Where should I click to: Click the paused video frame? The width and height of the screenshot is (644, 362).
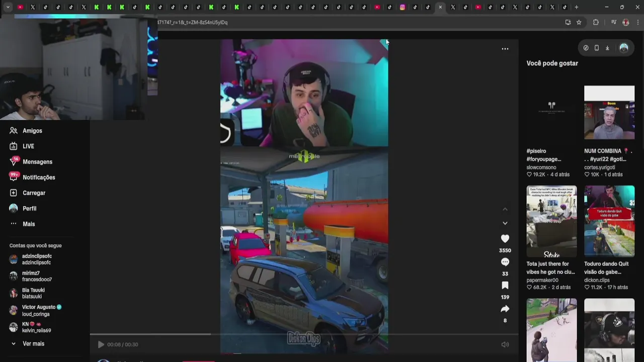tap(304, 196)
